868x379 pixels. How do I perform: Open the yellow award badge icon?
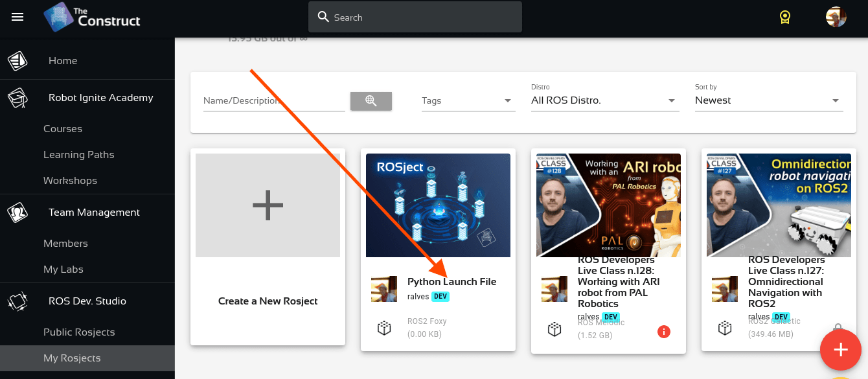[x=784, y=17]
